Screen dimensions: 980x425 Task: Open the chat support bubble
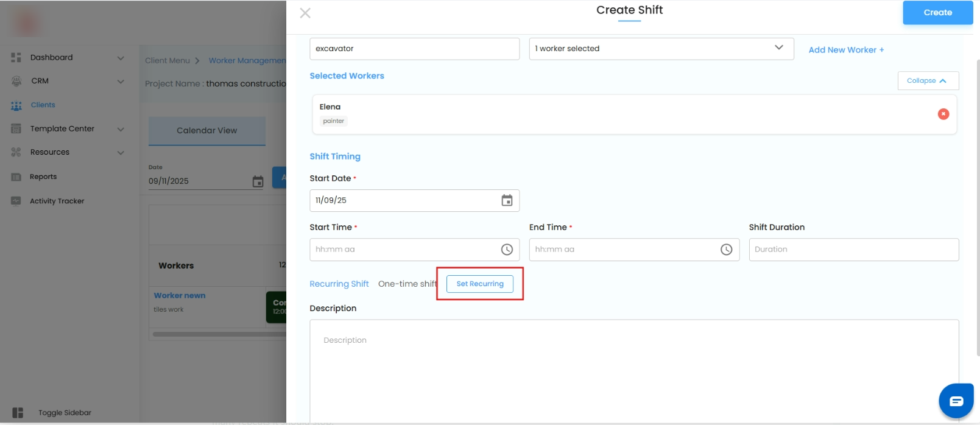tap(956, 401)
